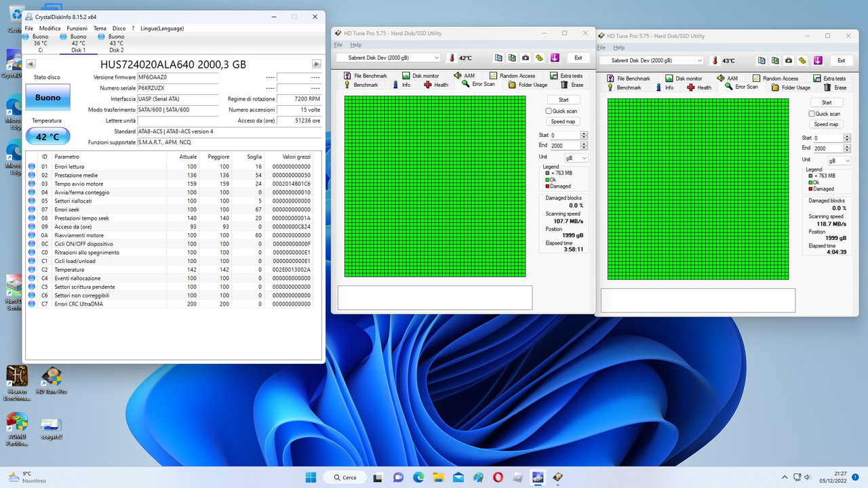868x488 pixels.
Task: Show previous disk in CrystalDiskInfo with left arrow
Action: [31, 64]
